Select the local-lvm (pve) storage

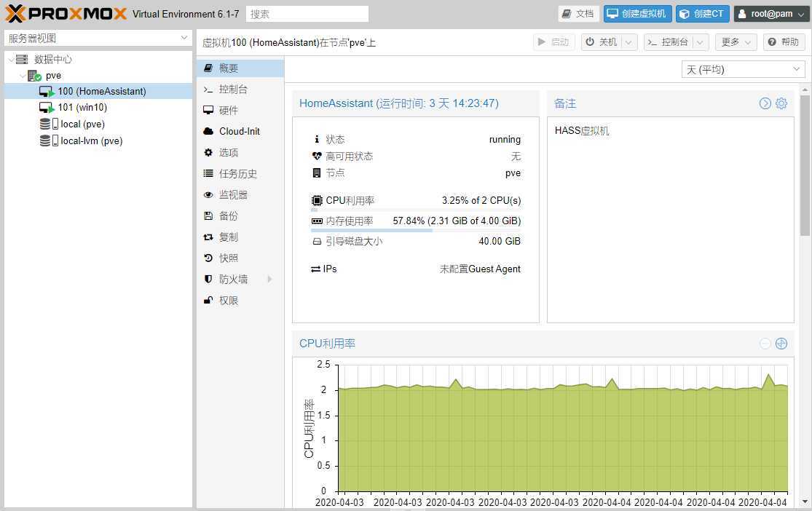coord(98,140)
